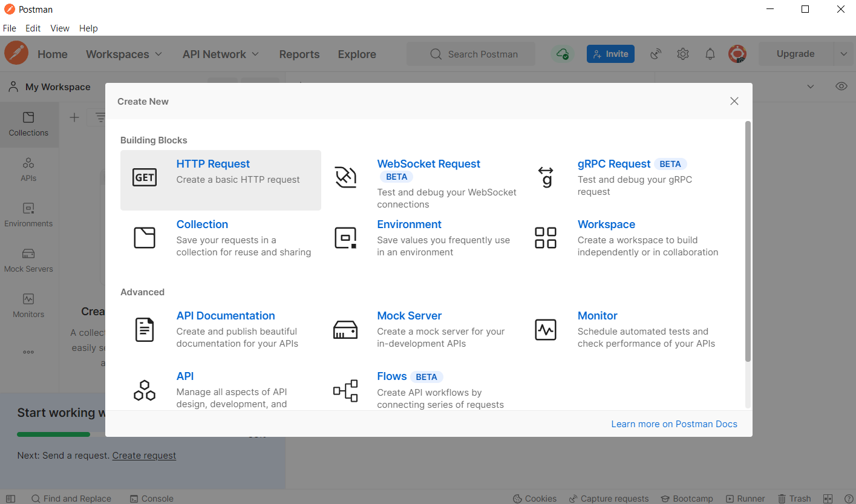Open the environment selector chevron
856x504 pixels.
(x=811, y=87)
